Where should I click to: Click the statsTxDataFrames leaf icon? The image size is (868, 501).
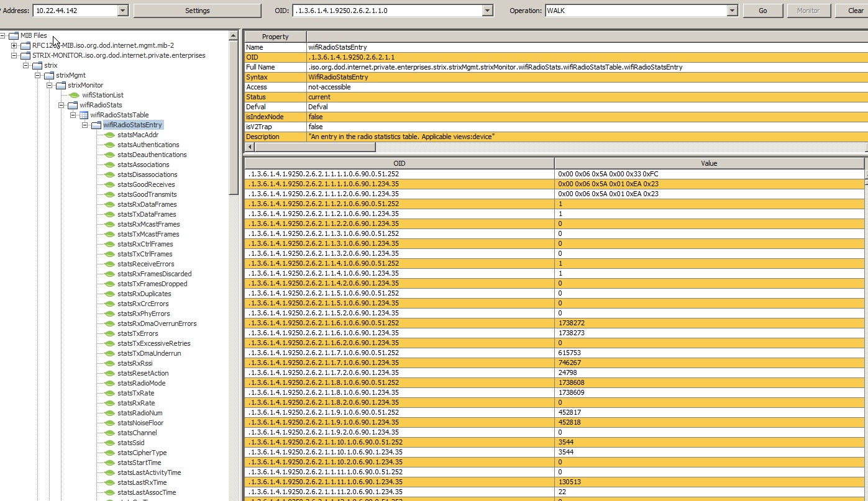pyautogui.click(x=109, y=214)
